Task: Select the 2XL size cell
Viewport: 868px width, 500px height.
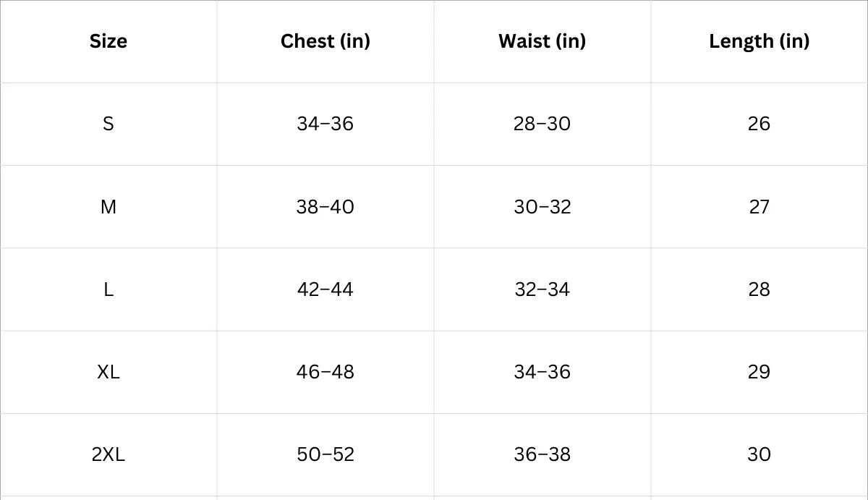Action: [109, 454]
